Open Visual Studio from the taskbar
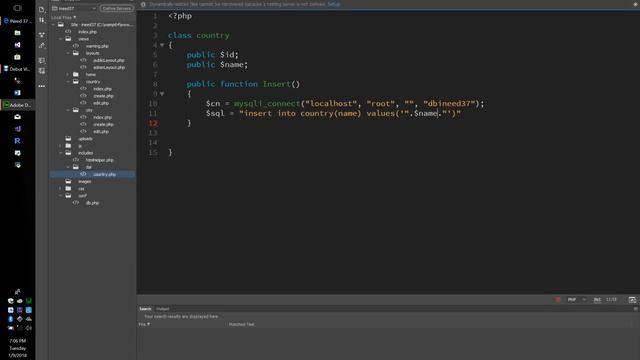This screenshot has width=640, height=360. click(x=17, y=45)
